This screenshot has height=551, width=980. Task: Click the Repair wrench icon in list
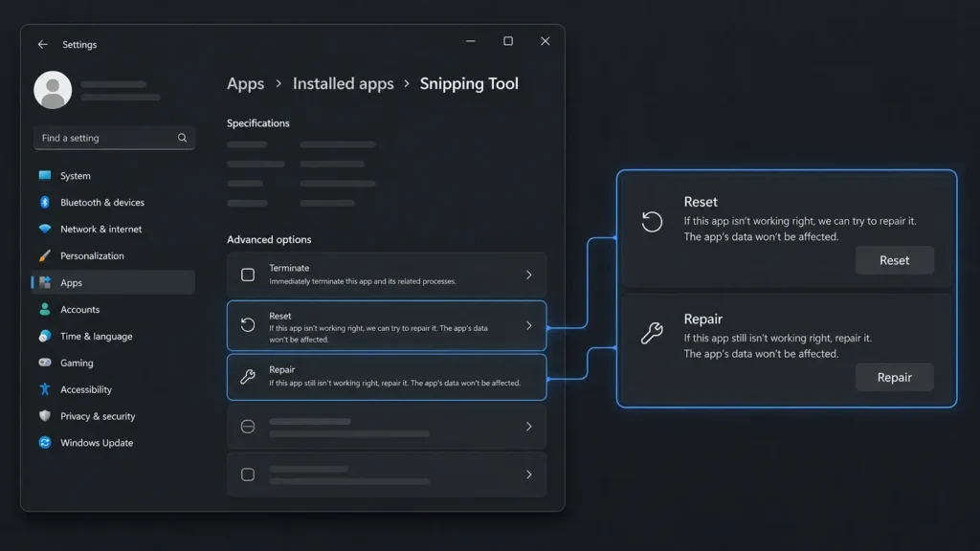click(248, 376)
